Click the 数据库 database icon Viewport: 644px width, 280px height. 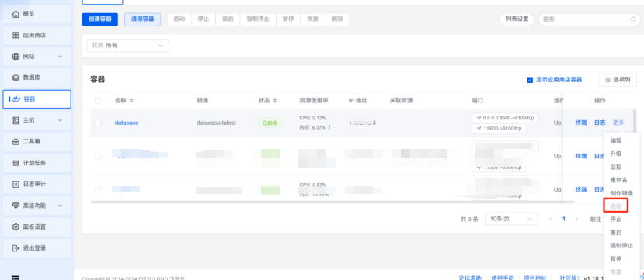(16, 78)
